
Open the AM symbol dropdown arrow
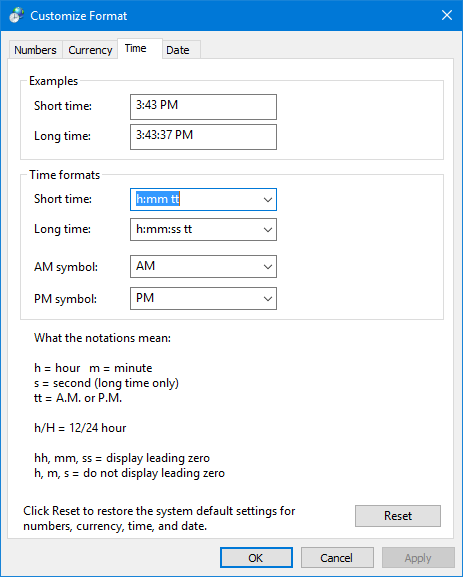tap(268, 266)
